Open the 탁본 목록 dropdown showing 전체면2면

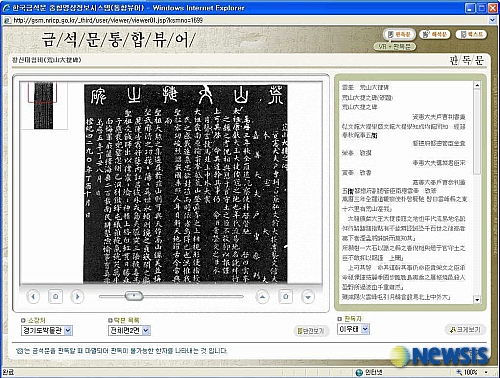129,330
